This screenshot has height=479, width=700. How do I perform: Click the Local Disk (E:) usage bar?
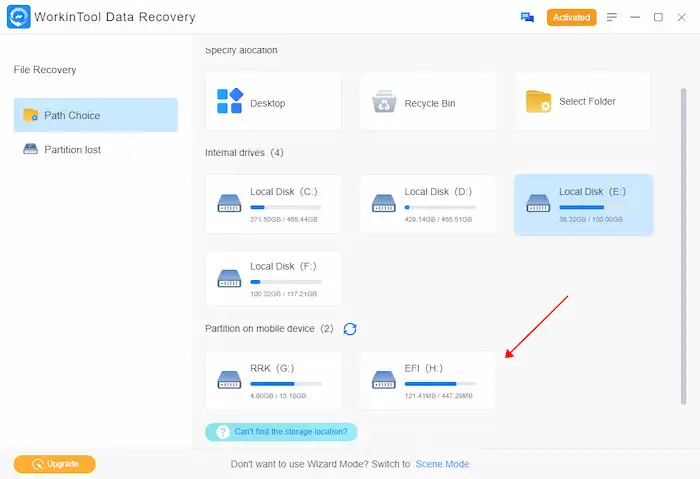[595, 207]
